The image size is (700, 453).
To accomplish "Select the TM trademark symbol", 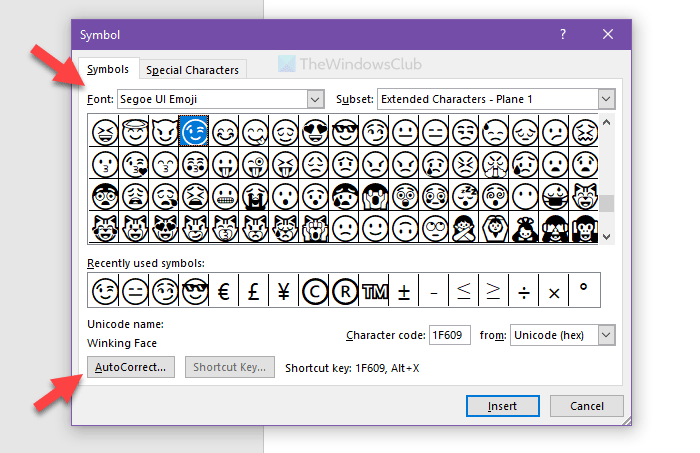I will tap(373, 291).
